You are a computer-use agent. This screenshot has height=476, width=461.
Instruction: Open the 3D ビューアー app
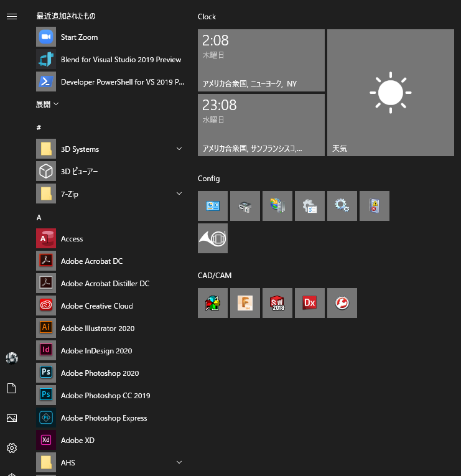point(111,172)
